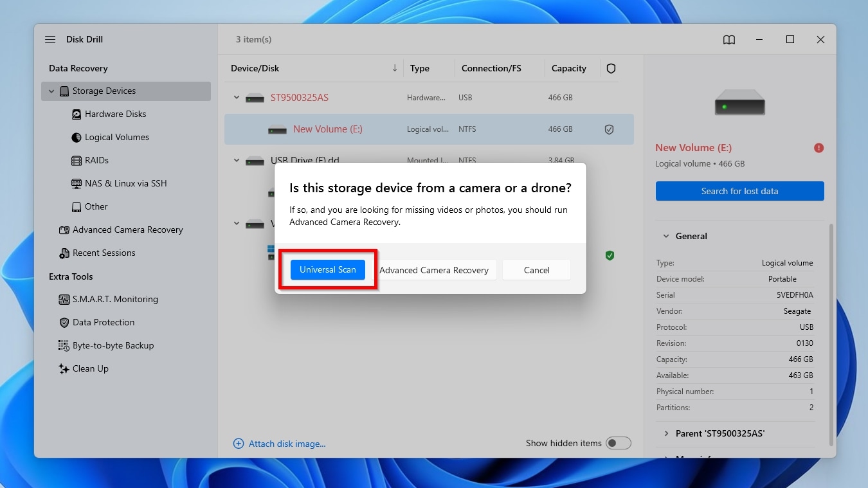Click the Device/Disk sort arrow
Screen dimensions: 868x488
pos(394,68)
